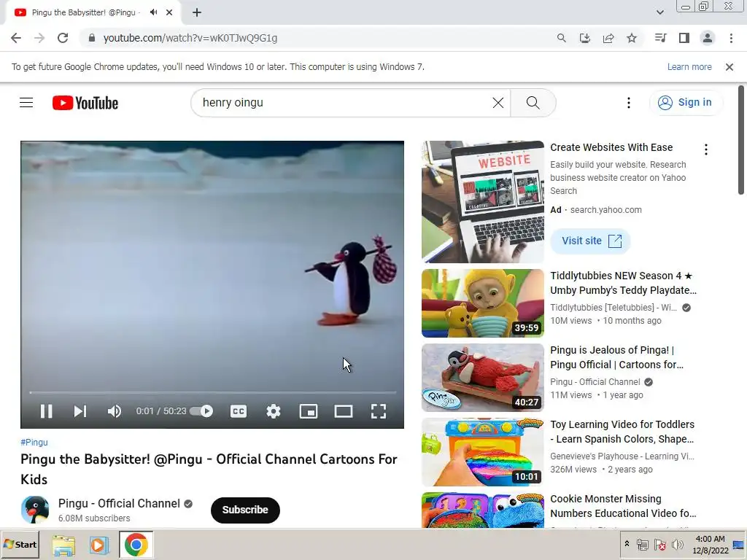This screenshot has height=560, width=747.
Task: Open Toy Learning Video for Toddlers thumbnail
Action: 483,452
